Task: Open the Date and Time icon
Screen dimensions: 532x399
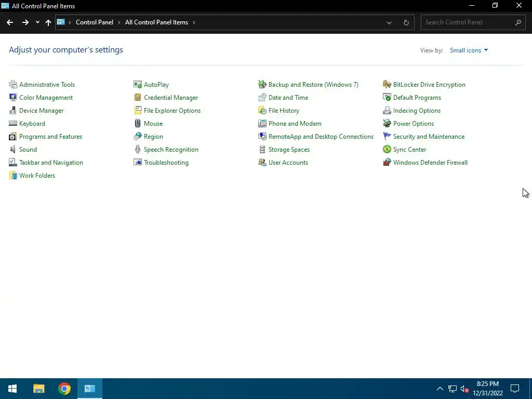Action: point(262,97)
